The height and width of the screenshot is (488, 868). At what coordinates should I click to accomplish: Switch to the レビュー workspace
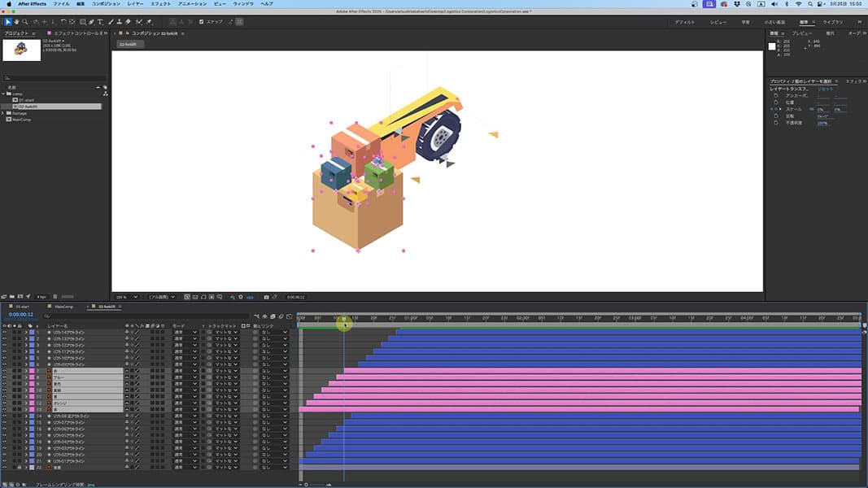718,22
